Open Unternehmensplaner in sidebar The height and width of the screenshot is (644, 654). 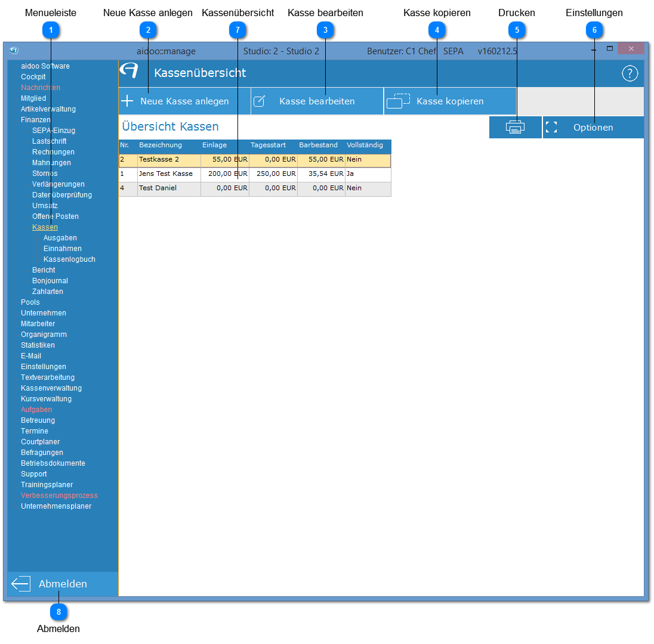pyautogui.click(x=56, y=506)
